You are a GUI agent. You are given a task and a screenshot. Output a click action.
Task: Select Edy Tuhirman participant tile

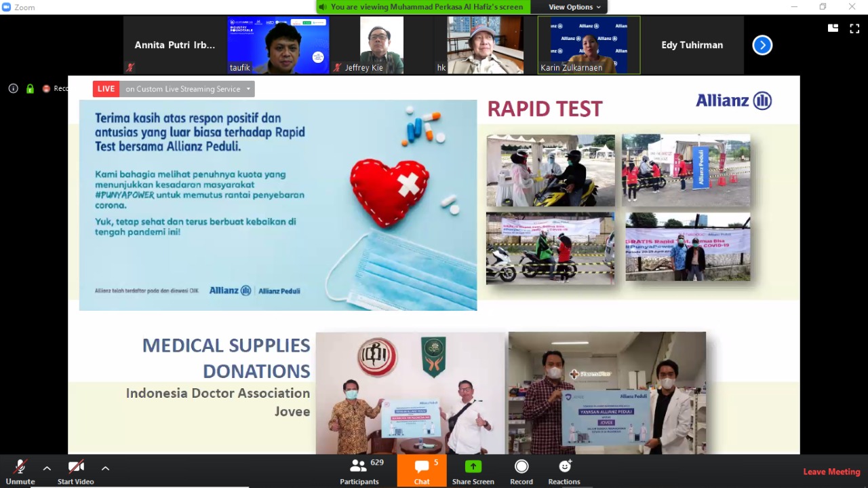(692, 45)
